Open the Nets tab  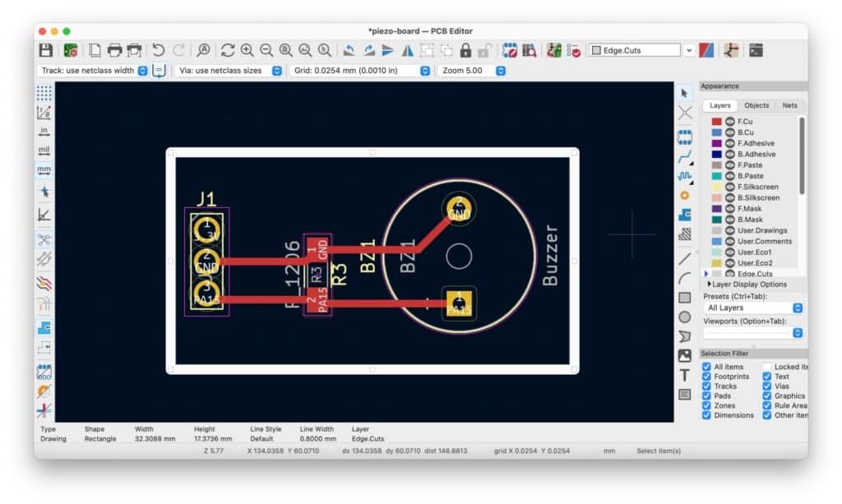coord(789,106)
